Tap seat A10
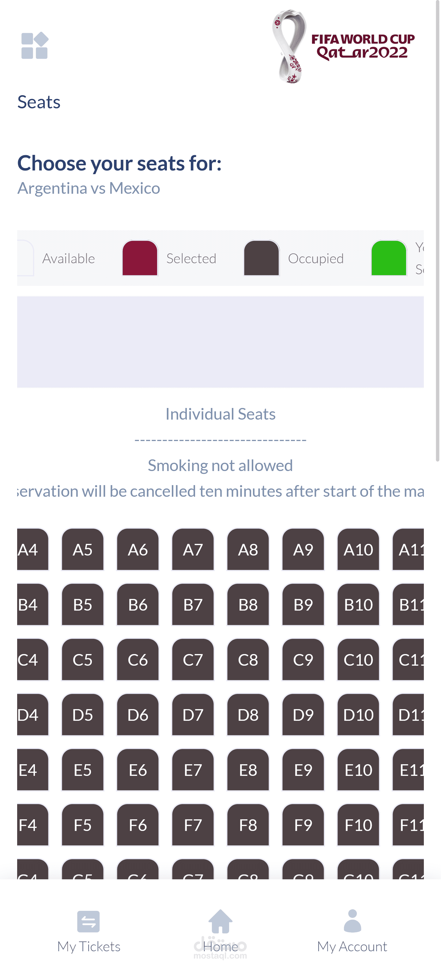This screenshot has width=441, height=980. click(x=358, y=549)
